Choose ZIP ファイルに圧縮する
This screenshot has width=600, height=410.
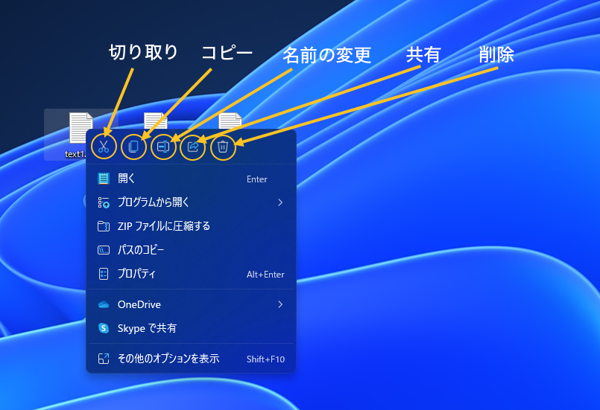pos(191,226)
